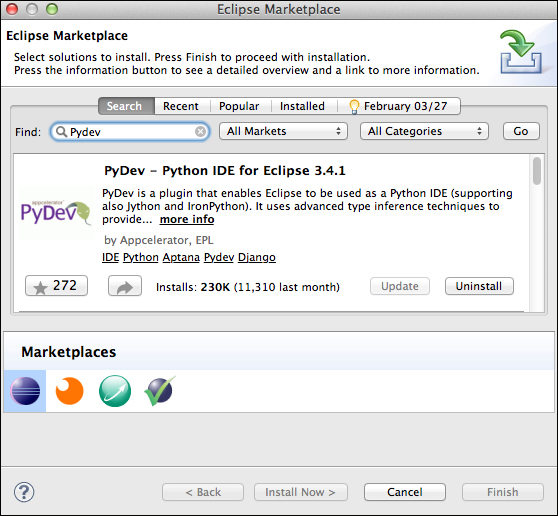Open the All Categories dropdown
Viewport: 558px width, 516px height.
click(x=424, y=131)
